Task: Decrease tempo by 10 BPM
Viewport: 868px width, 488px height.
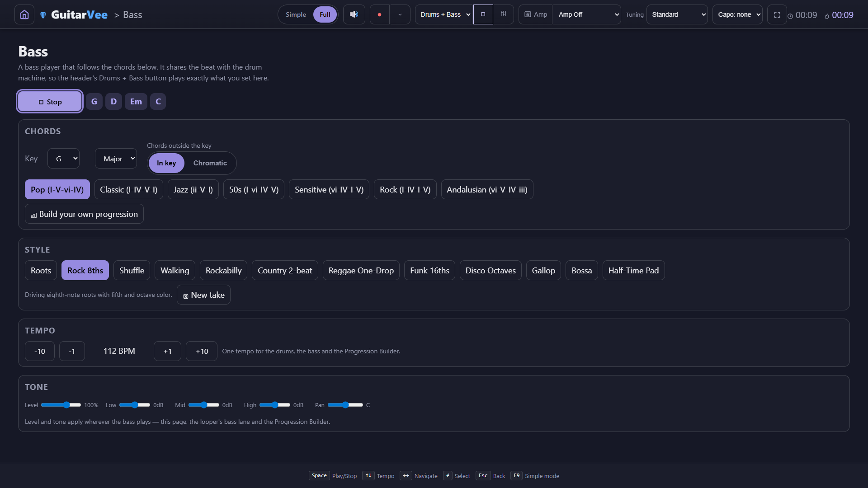Action: 40,352
